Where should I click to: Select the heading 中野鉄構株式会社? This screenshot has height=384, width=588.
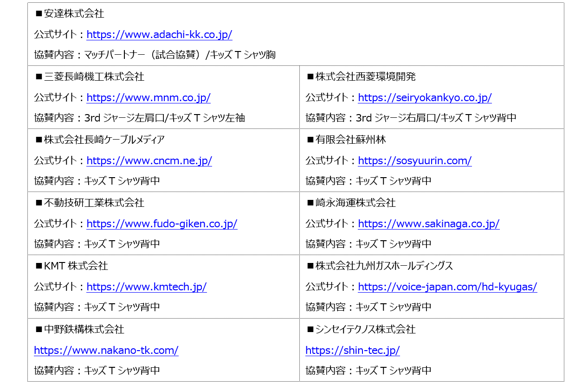[84, 329]
